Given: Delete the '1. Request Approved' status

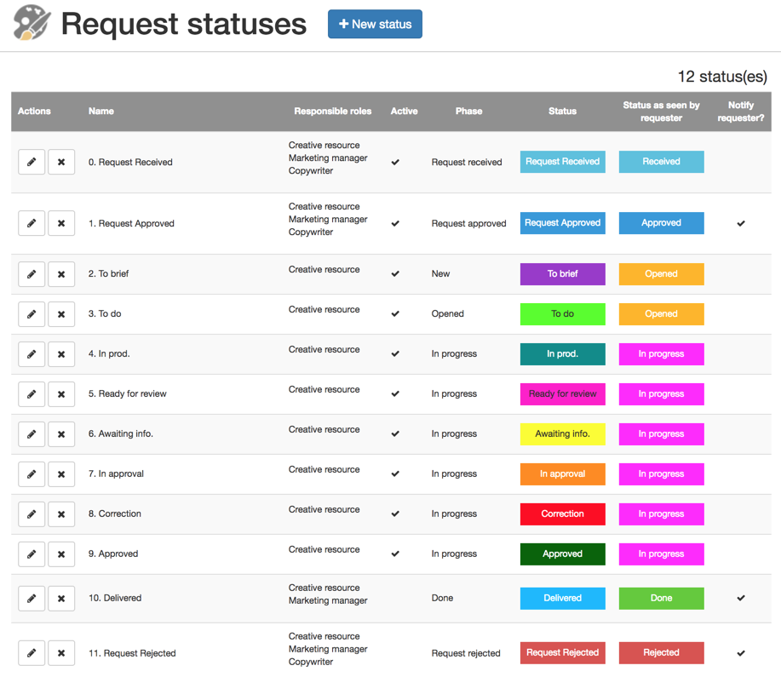Looking at the screenshot, I should 61,223.
